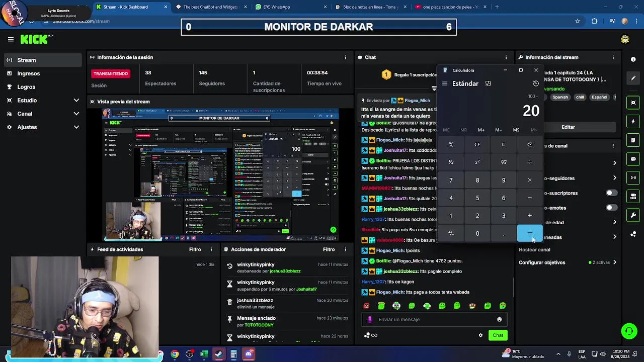Go to Ingresos in the sidebar

coord(43,74)
